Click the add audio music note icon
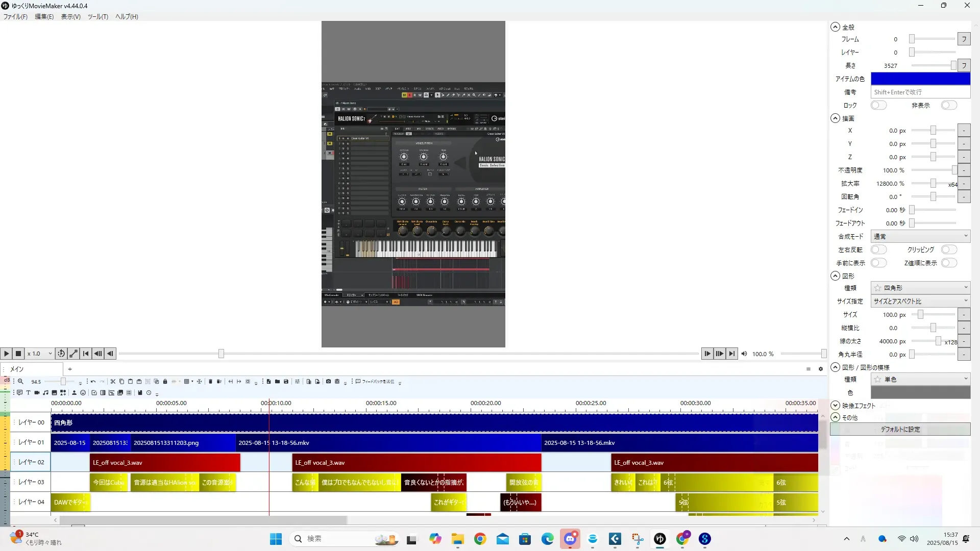Viewport: 980px width, 551px height. click(x=45, y=393)
